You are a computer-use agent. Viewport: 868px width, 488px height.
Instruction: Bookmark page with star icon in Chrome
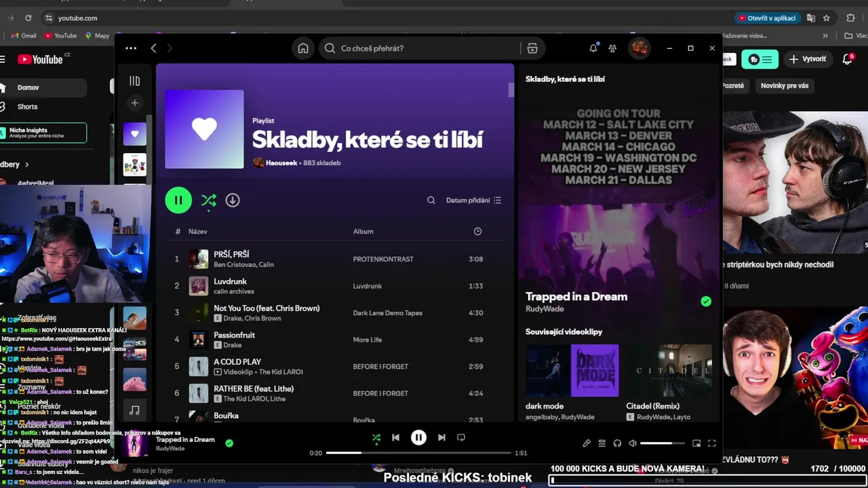tap(827, 18)
